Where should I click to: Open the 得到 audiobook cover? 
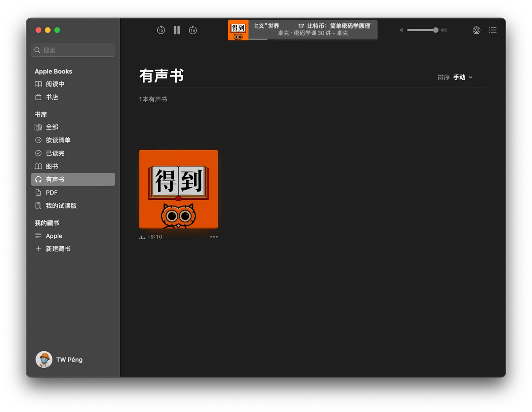pos(178,189)
